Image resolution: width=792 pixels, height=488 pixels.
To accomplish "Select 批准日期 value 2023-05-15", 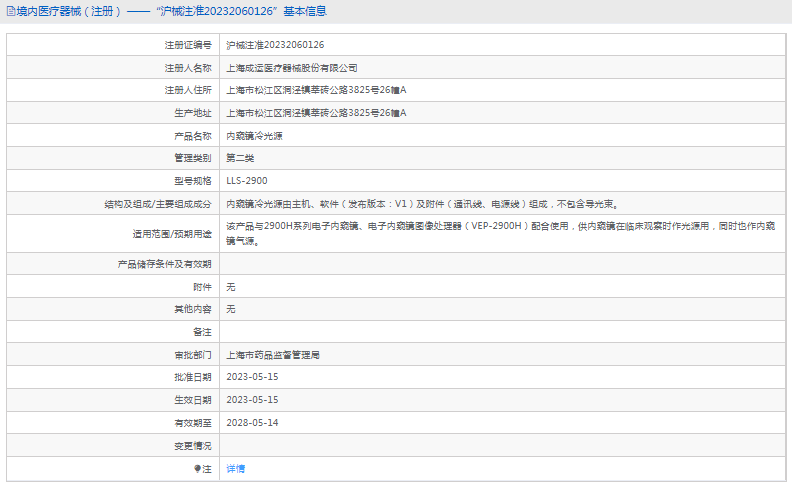I will pos(252,377).
